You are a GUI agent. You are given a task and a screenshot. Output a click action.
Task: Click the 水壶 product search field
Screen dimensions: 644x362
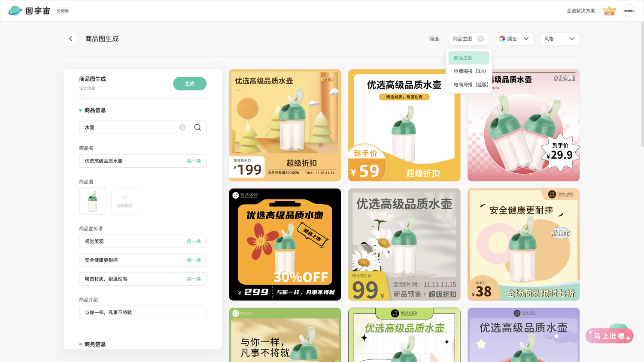pyautogui.click(x=143, y=127)
